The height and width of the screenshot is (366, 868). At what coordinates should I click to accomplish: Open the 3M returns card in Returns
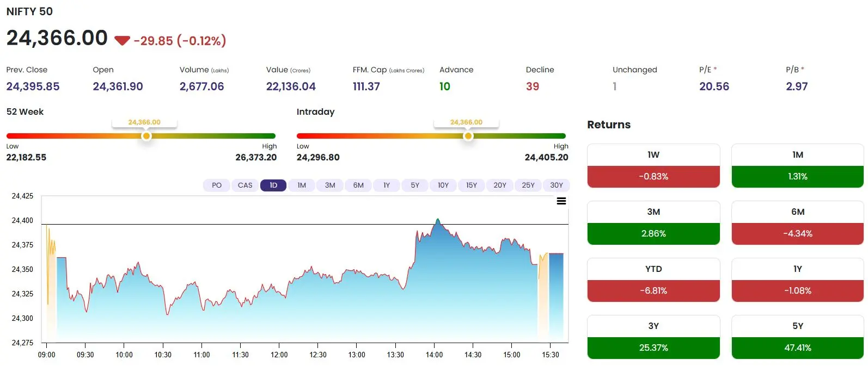653,223
